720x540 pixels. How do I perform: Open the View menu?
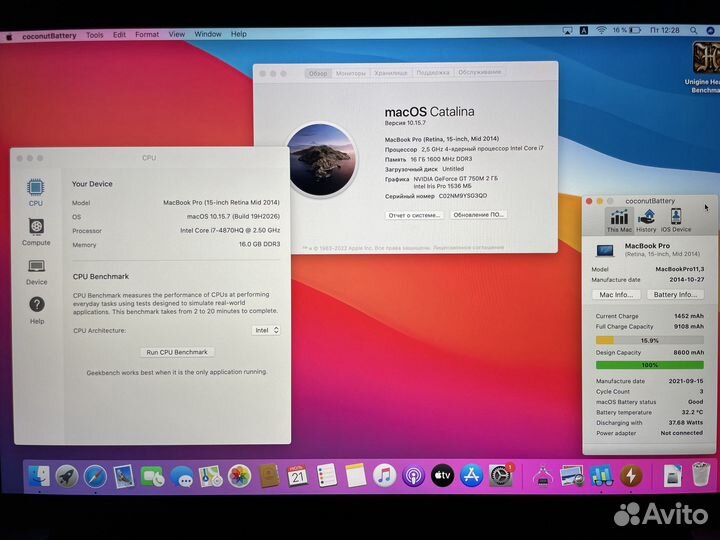click(x=176, y=34)
